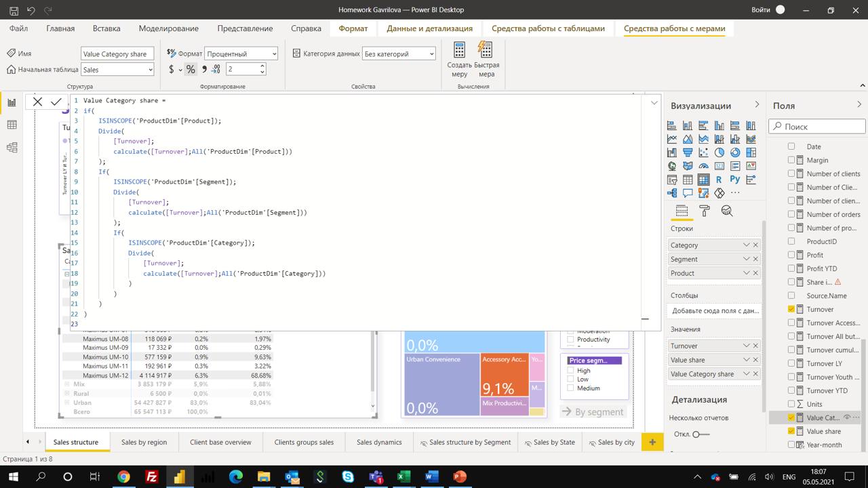
Task: Apply percentage format button
Action: tap(191, 69)
